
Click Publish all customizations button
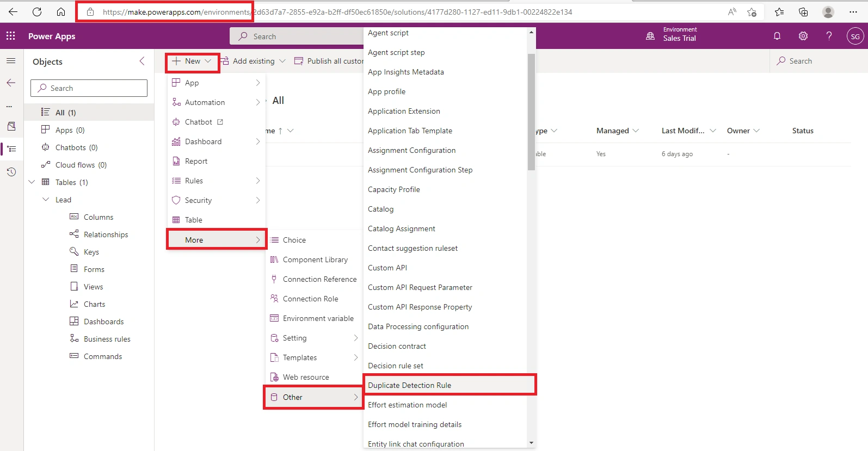pyautogui.click(x=329, y=61)
